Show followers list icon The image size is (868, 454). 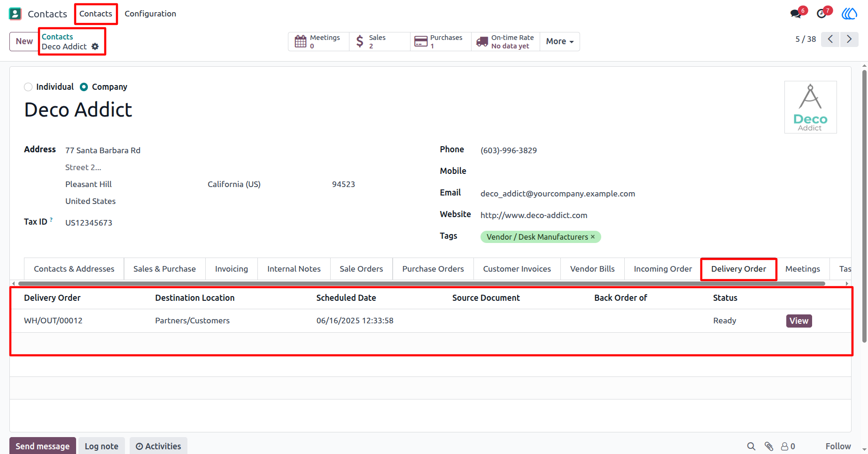point(788,446)
